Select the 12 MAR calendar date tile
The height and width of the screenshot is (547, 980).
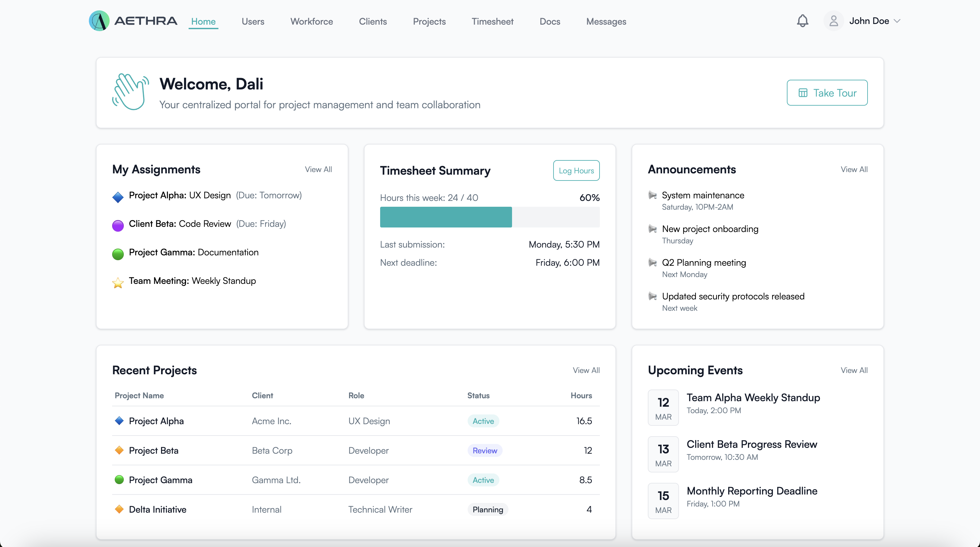663,407
